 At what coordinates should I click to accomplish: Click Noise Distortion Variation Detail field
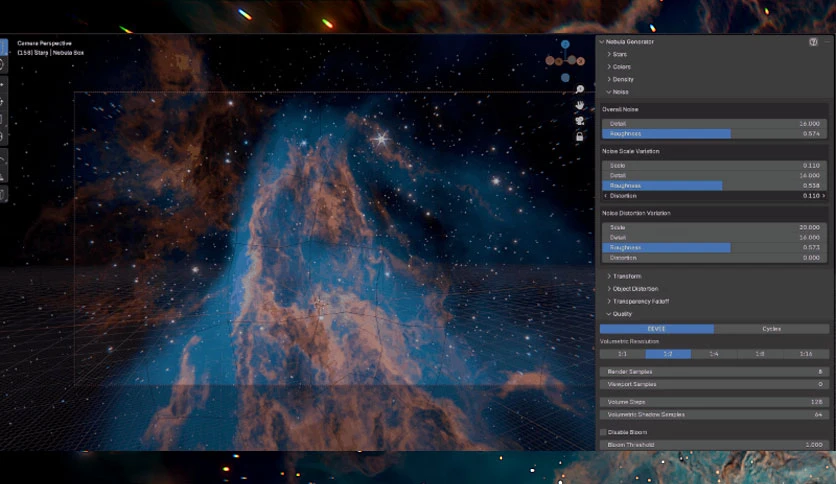(x=714, y=237)
